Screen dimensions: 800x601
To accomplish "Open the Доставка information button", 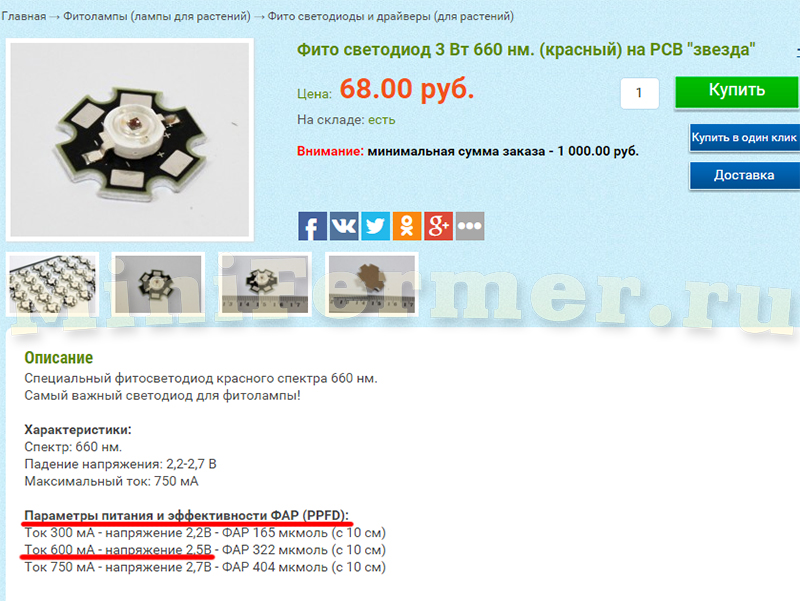I will [744, 176].
